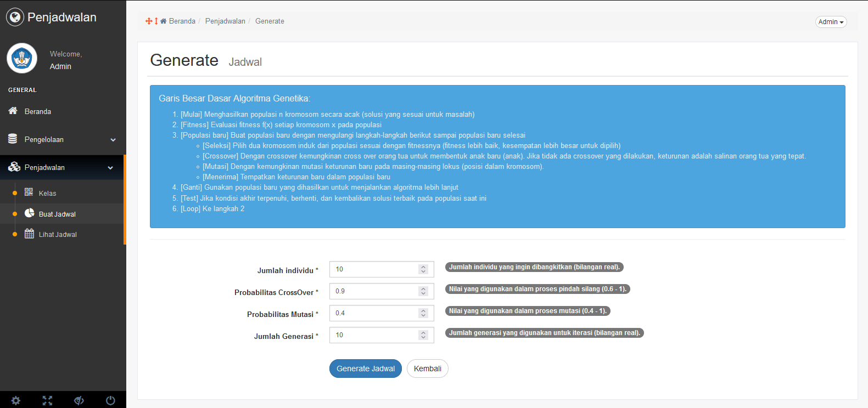
Task: Decrease Probabilitas Mutasi with down arrow
Action: coord(423,315)
